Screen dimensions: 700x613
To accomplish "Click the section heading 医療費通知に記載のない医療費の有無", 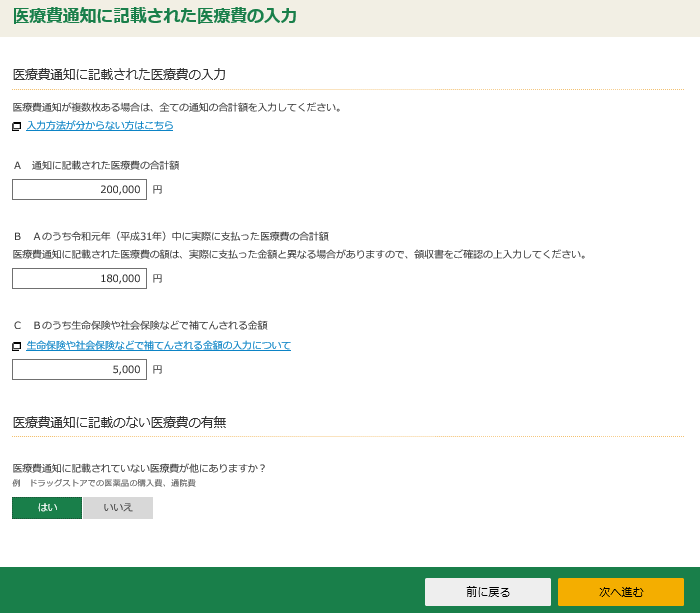I will point(120,422).
